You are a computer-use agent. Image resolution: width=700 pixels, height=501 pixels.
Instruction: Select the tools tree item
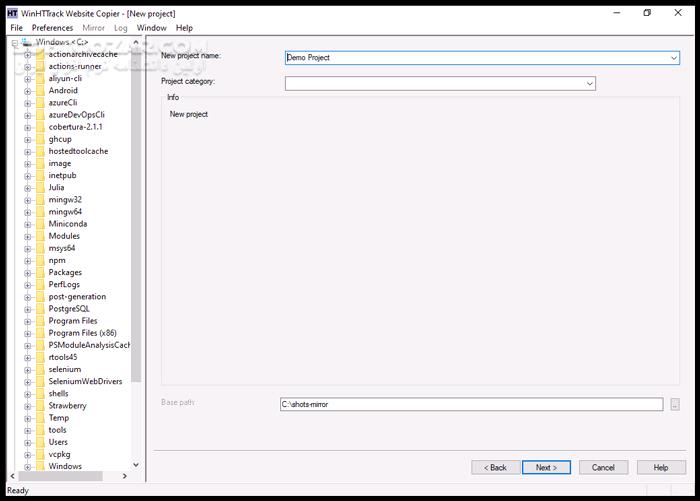click(58, 430)
